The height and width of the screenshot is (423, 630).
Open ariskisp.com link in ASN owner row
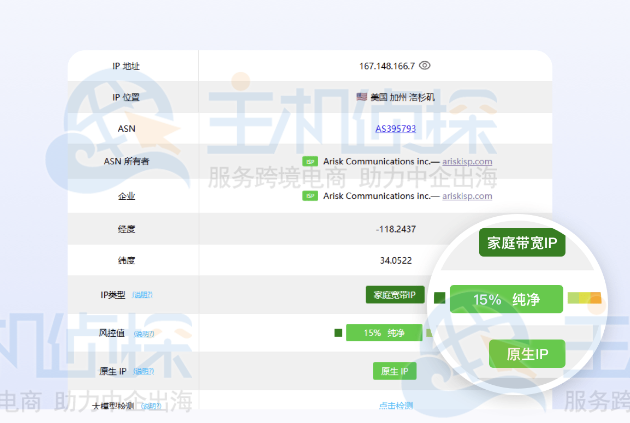click(x=467, y=161)
